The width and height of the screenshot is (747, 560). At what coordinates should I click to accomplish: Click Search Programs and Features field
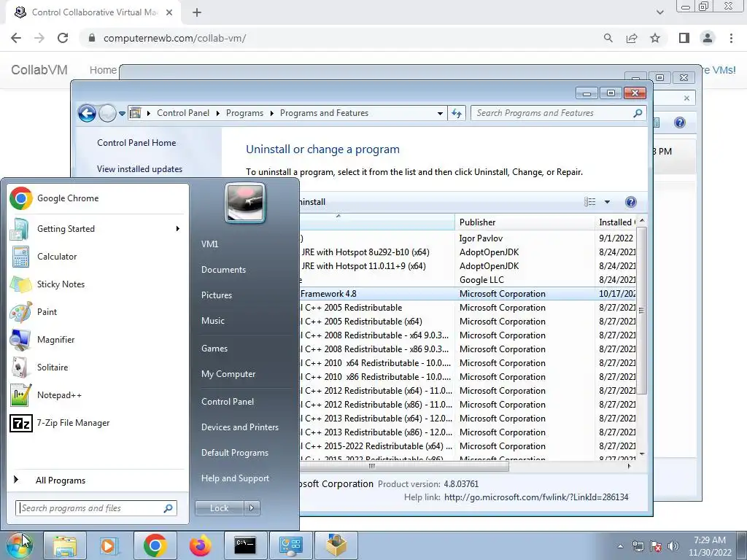[558, 113]
